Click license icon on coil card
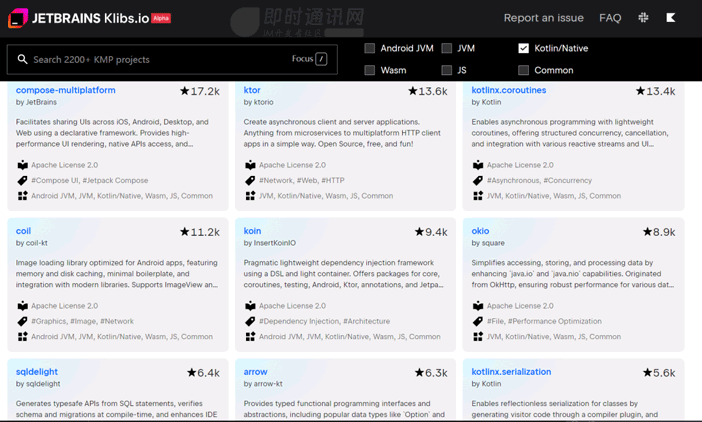 [x=22, y=306]
